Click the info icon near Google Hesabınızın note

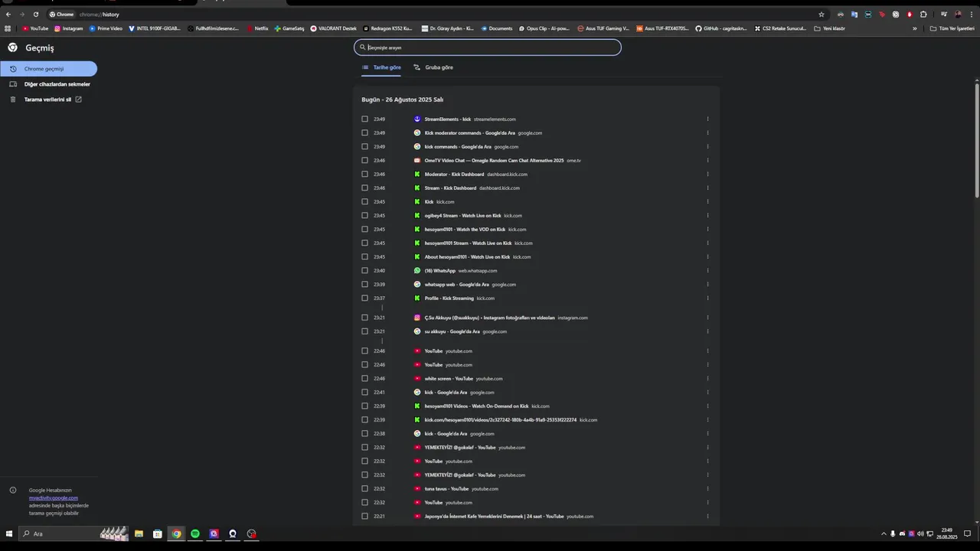pyautogui.click(x=13, y=491)
